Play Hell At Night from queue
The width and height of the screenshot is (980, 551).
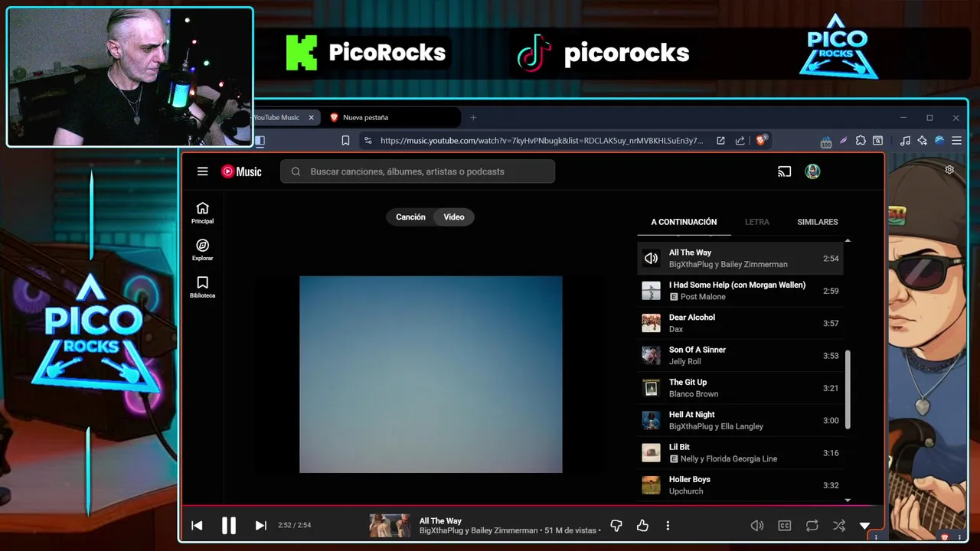740,420
